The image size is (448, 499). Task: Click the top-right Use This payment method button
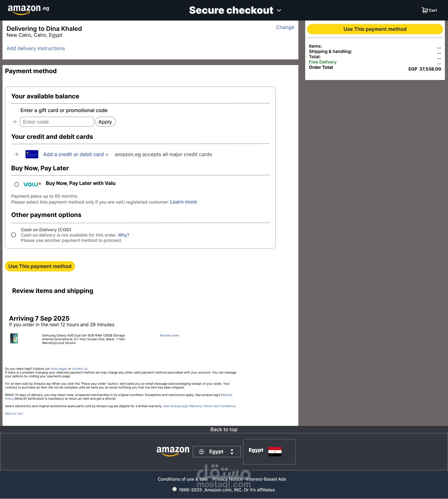(x=375, y=29)
